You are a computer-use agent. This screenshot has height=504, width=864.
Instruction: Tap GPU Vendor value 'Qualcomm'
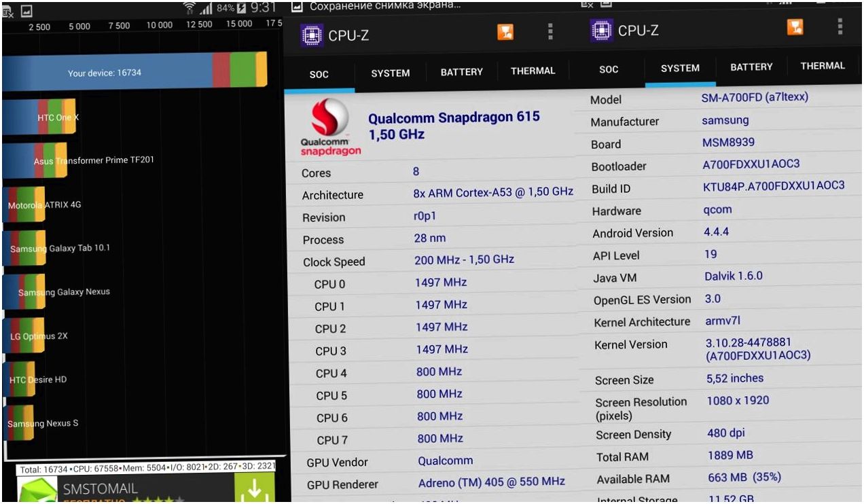point(446,461)
